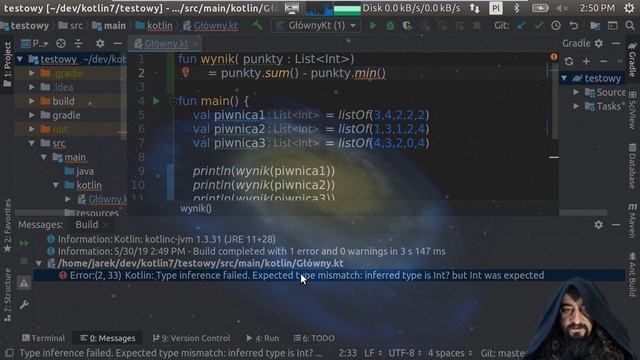This screenshot has width=640, height=360.
Task: Update project via Git blue arrow
Action: (521, 26)
